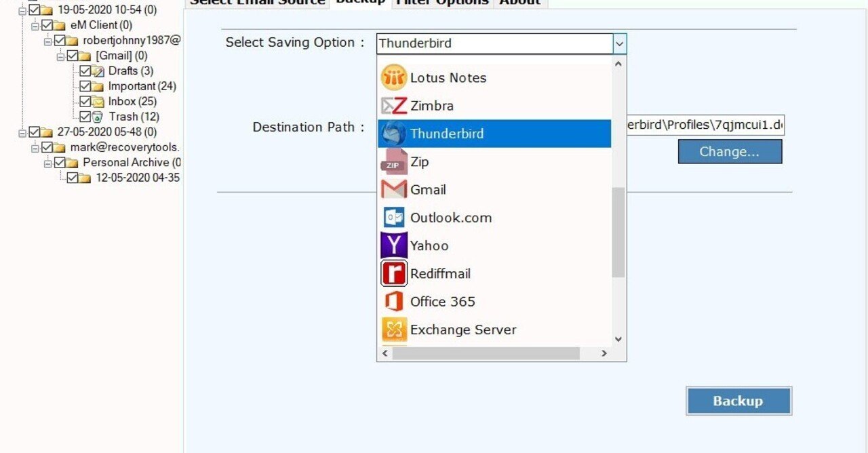Select the Zip export icon

pyautogui.click(x=393, y=161)
